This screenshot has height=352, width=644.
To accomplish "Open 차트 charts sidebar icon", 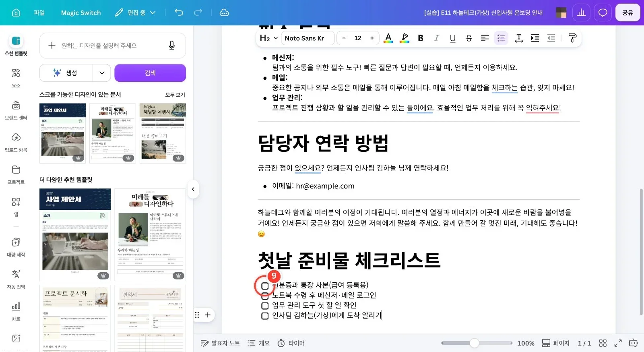I will (x=16, y=311).
